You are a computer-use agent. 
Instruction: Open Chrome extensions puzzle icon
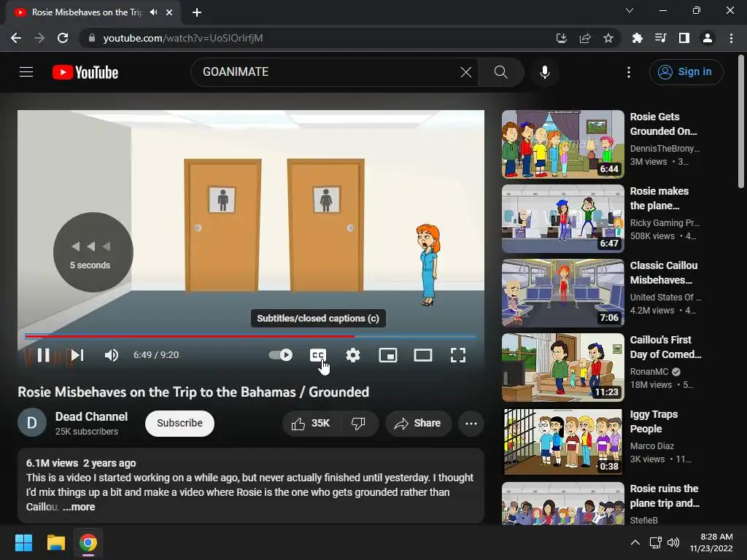pos(637,38)
